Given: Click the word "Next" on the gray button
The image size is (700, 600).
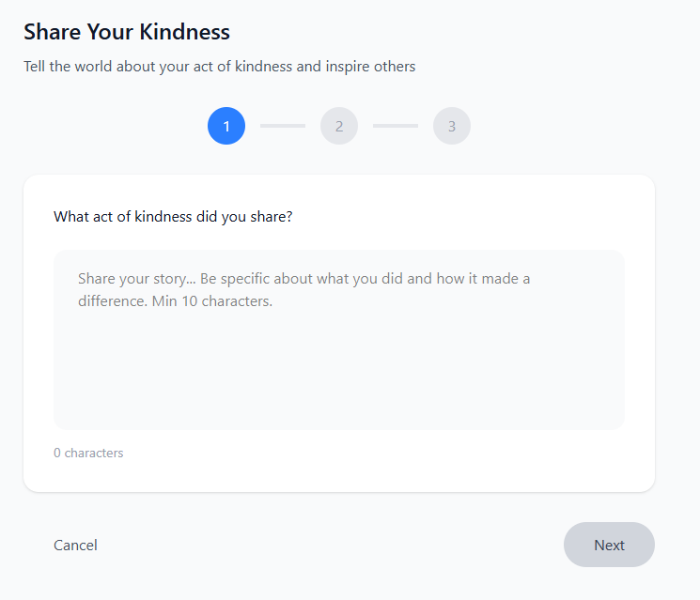Looking at the screenshot, I should [609, 545].
